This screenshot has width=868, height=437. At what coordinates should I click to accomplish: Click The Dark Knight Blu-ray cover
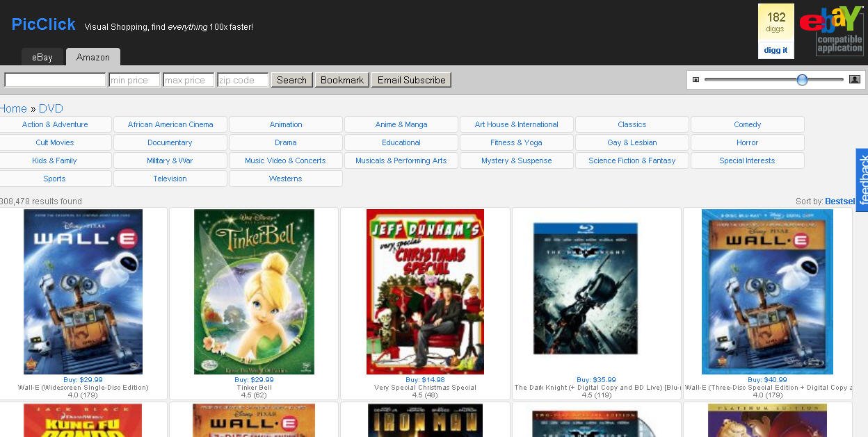click(x=585, y=288)
